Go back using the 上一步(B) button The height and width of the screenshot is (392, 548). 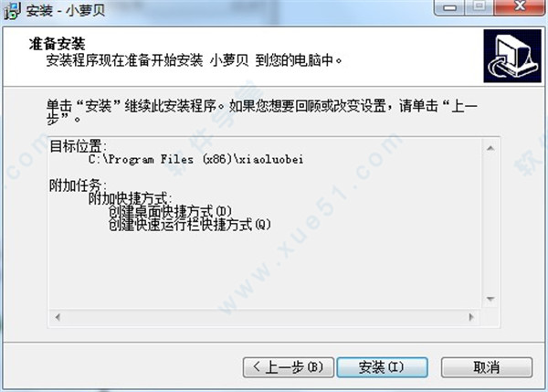288,367
